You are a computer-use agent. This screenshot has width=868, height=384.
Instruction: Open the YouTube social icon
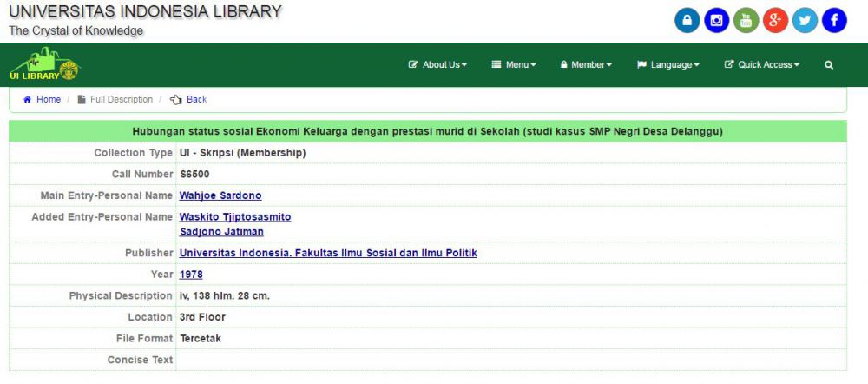(x=746, y=21)
